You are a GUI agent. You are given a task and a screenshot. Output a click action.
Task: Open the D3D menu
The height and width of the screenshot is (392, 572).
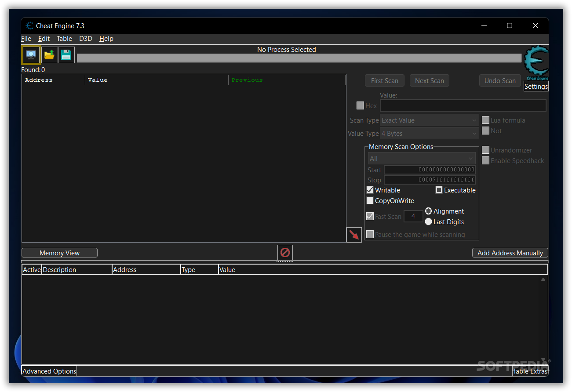pyautogui.click(x=86, y=39)
